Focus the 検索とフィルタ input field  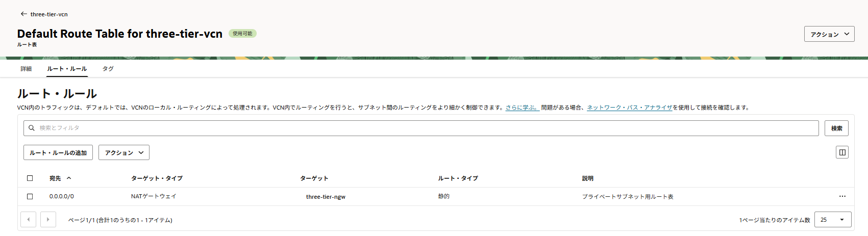421,128
